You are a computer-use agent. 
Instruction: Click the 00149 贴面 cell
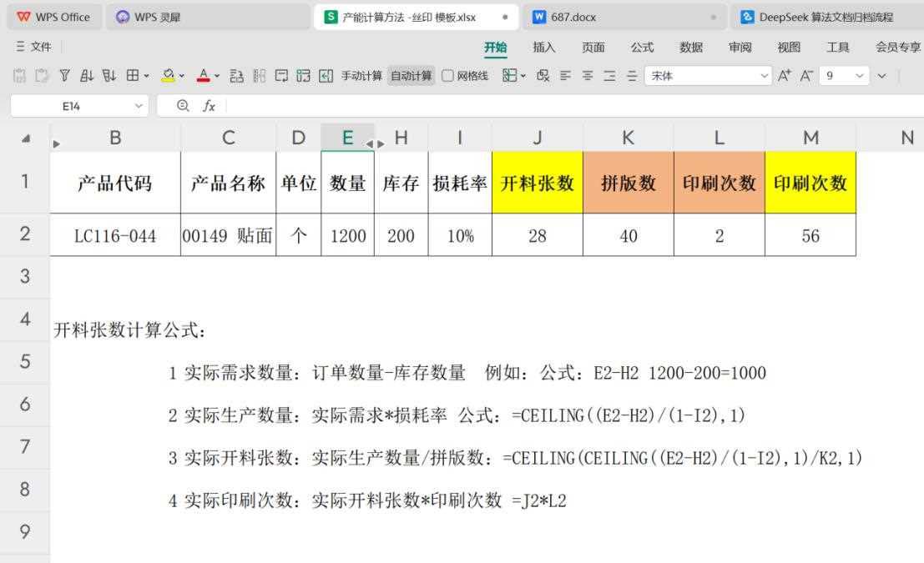click(x=228, y=235)
